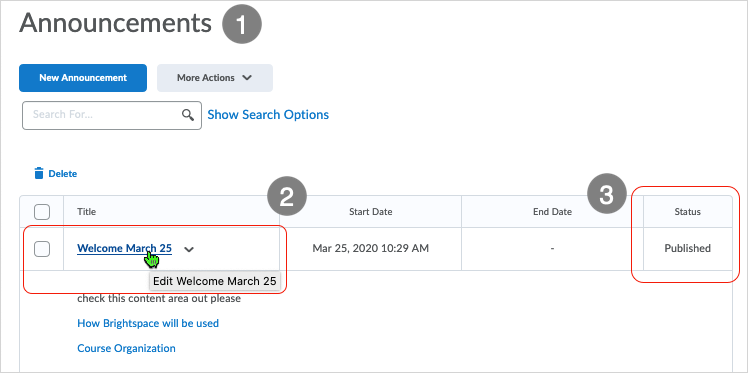The width and height of the screenshot is (748, 373).
Task: Expand the chevron next to Welcome March 25
Action: 189,249
